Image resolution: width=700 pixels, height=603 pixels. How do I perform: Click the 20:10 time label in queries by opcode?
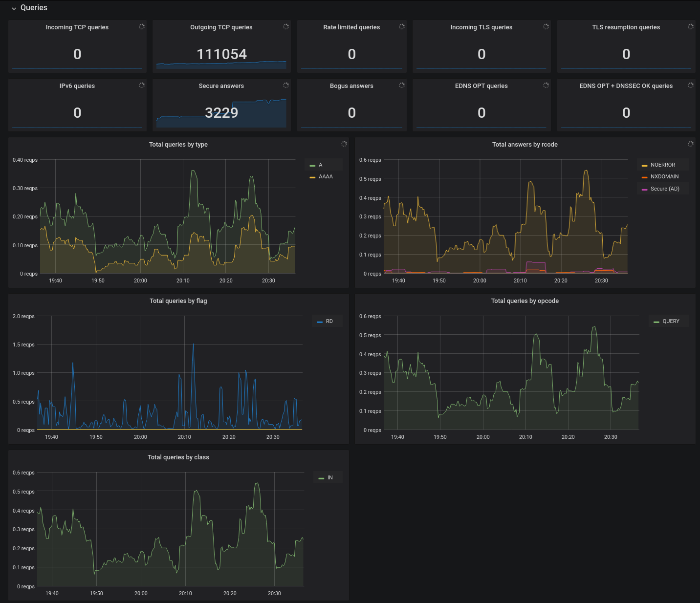point(525,437)
